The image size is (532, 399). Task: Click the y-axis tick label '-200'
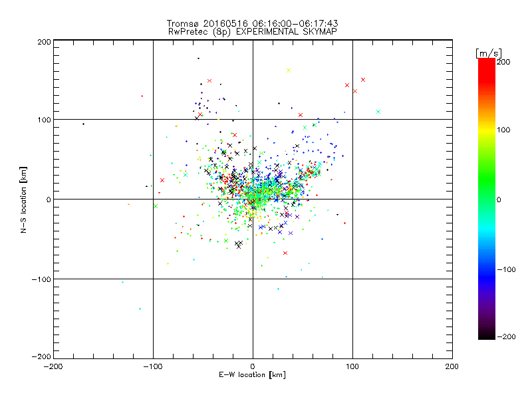41,356
